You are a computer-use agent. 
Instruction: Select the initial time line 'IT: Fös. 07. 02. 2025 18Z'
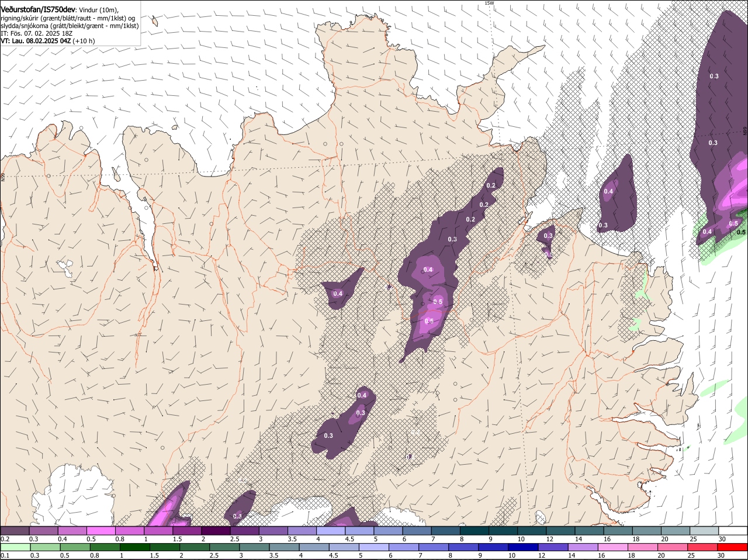[x=36, y=33]
